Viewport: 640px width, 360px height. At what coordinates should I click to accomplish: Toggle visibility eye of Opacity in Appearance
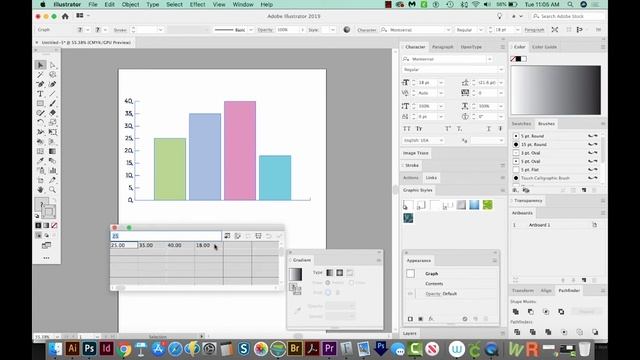click(410, 293)
